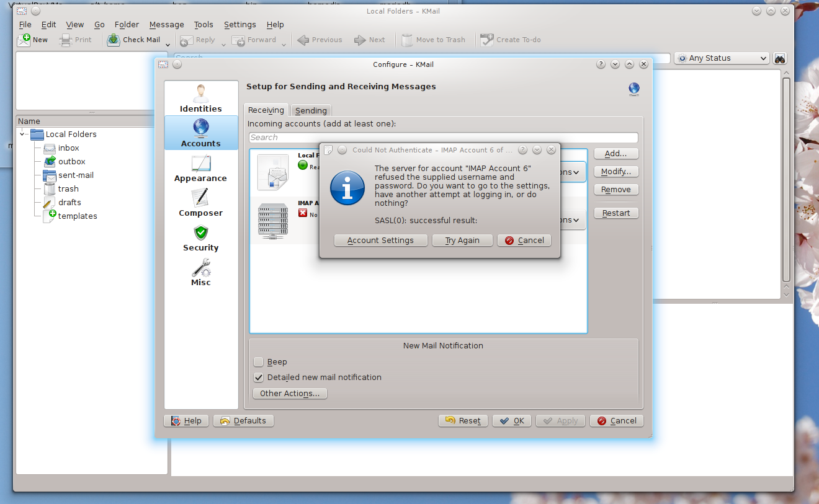Screen dimensions: 819x504
Task: Click the Local Folders account mail icon
Action: click(x=273, y=172)
